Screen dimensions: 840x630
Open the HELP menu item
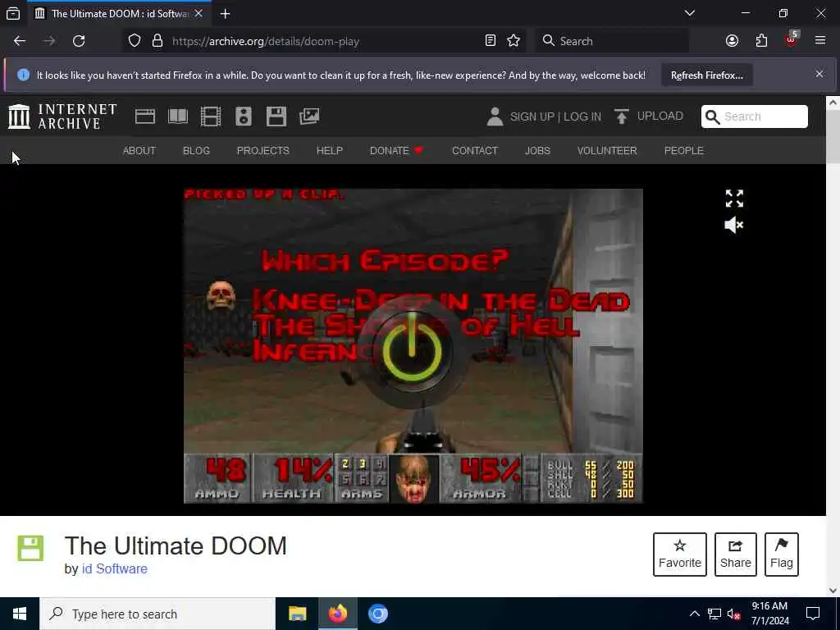click(330, 151)
